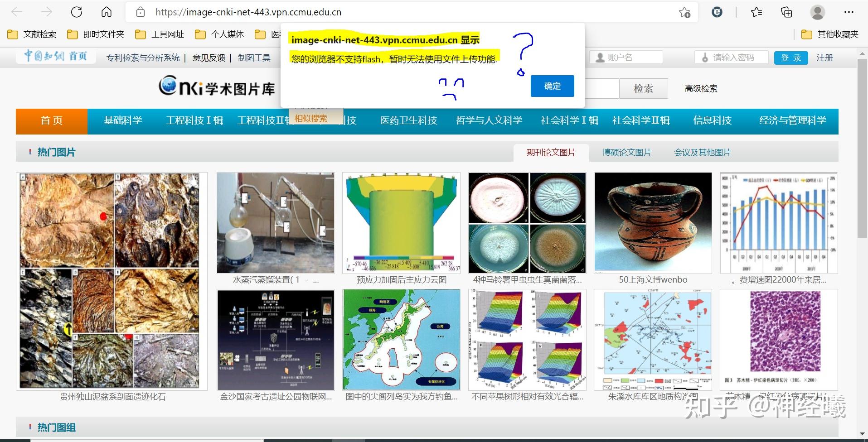Refresh the current page
Image resolution: width=868 pixels, height=442 pixels.
[76, 12]
